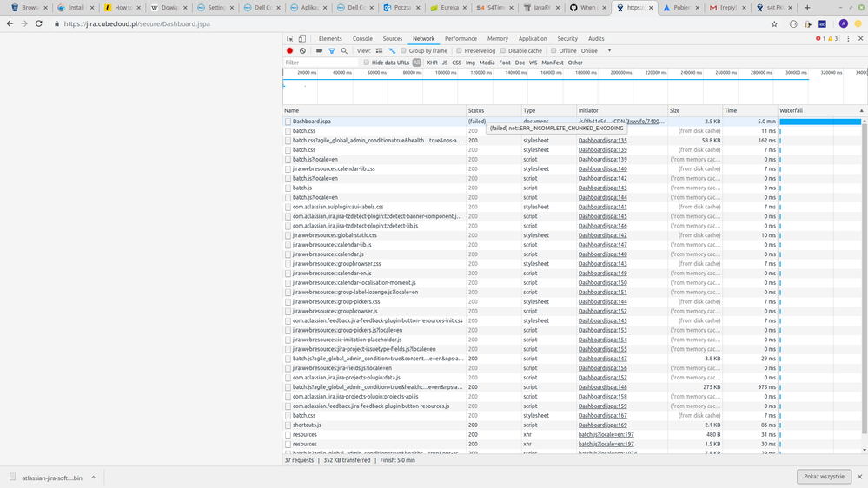
Task: Toggle Hide data URLs checkbox
Action: click(x=367, y=63)
